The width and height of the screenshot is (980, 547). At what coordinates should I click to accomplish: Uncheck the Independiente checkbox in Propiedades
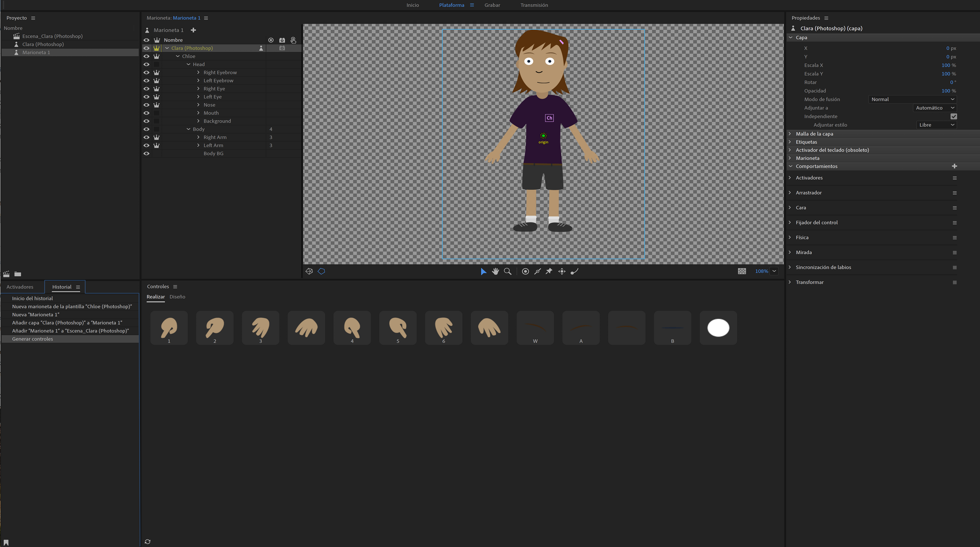coord(954,116)
